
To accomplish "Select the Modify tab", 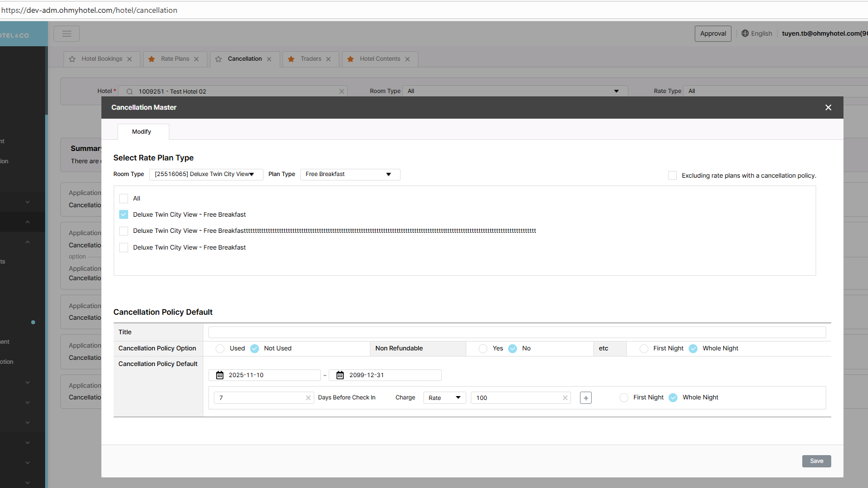I will pyautogui.click(x=142, y=132).
